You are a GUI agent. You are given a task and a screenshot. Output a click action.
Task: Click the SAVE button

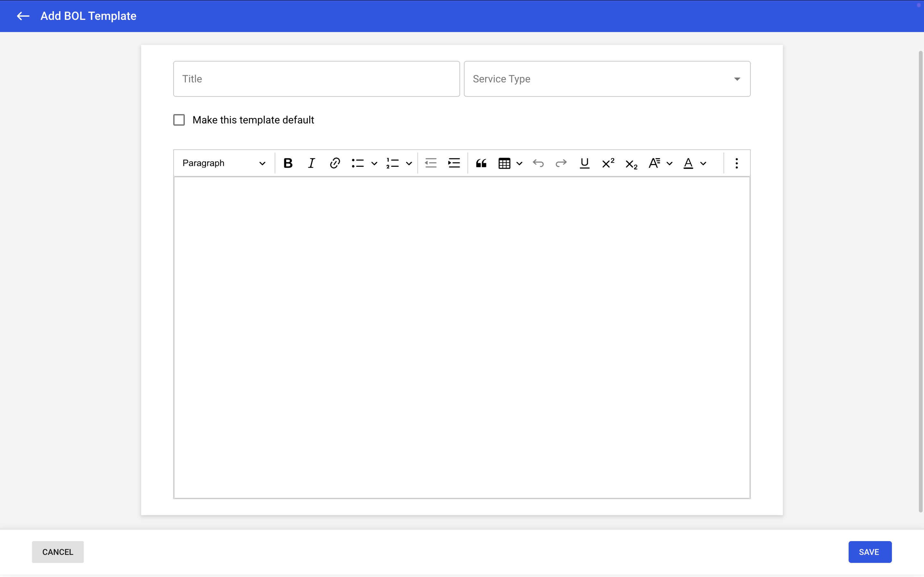pos(869,552)
